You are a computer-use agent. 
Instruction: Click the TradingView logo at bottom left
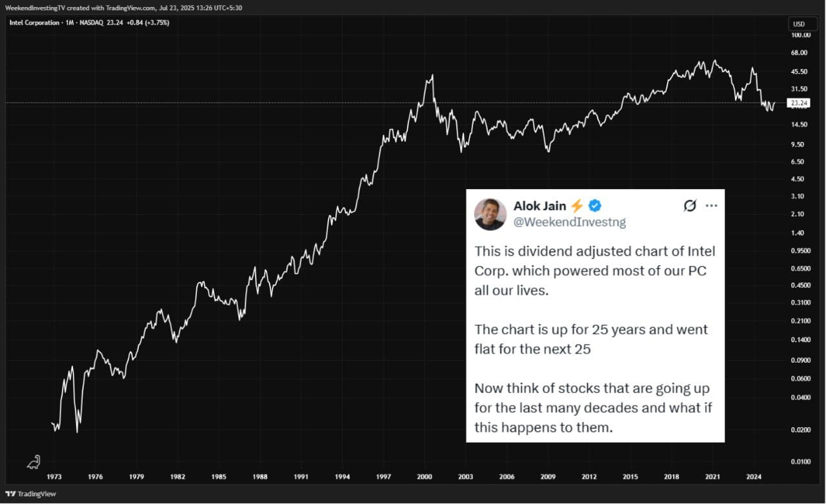point(30,494)
